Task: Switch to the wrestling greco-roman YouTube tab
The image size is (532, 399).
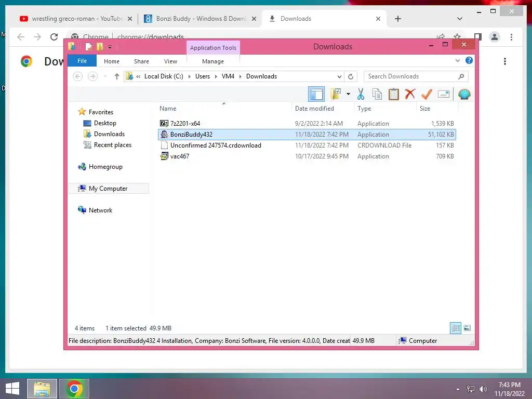Action: tap(76, 19)
